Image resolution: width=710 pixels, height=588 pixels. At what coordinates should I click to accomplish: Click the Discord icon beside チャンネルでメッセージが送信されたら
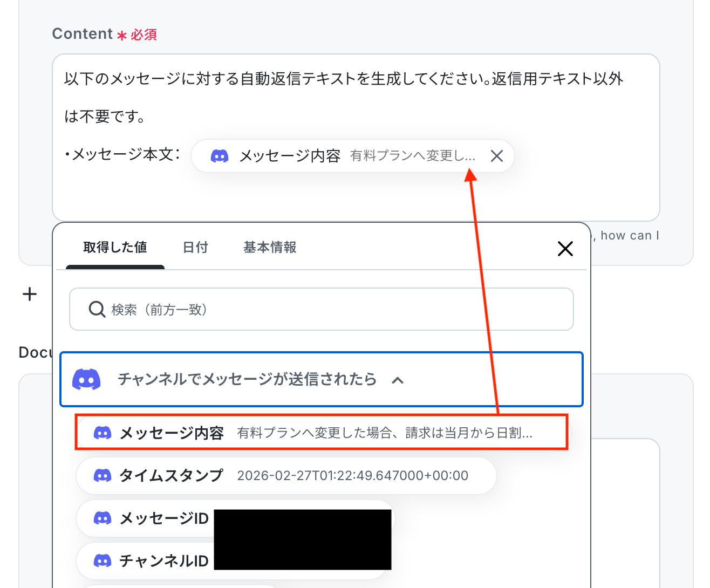click(x=86, y=379)
